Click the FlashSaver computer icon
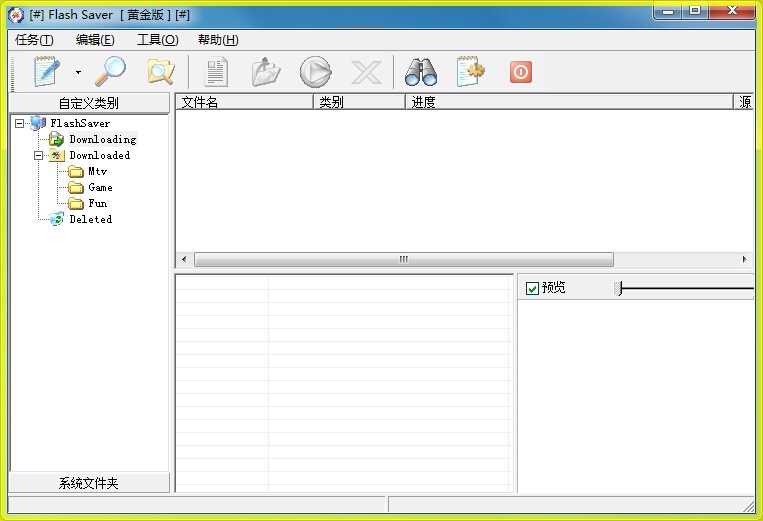 38,123
